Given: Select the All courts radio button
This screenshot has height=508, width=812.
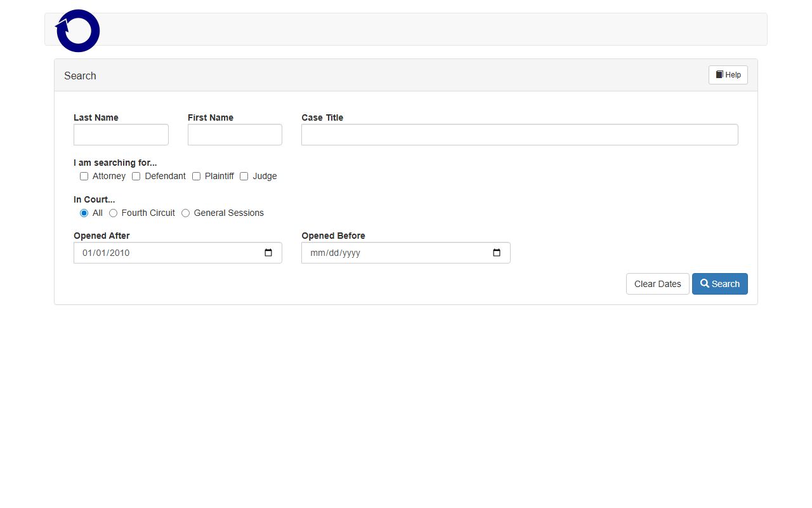Looking at the screenshot, I should click(84, 213).
